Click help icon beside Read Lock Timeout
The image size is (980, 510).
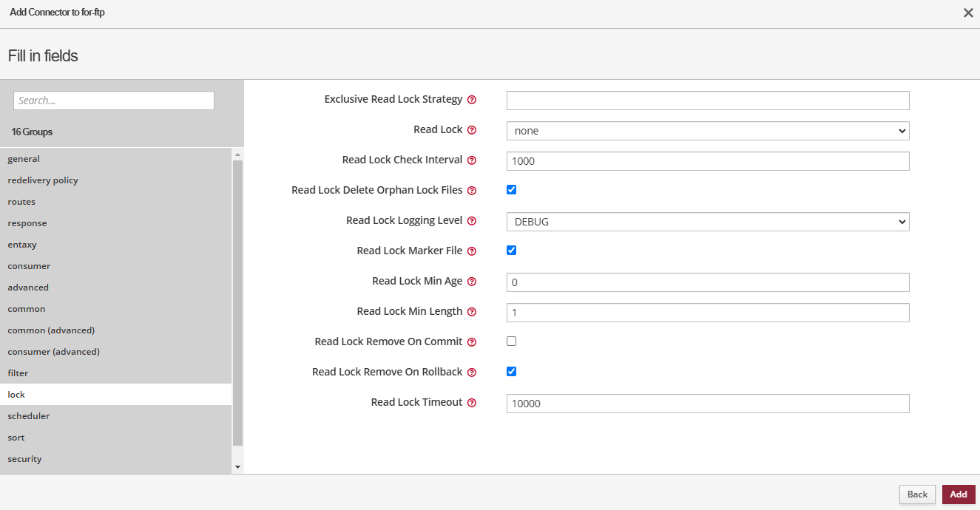472,403
